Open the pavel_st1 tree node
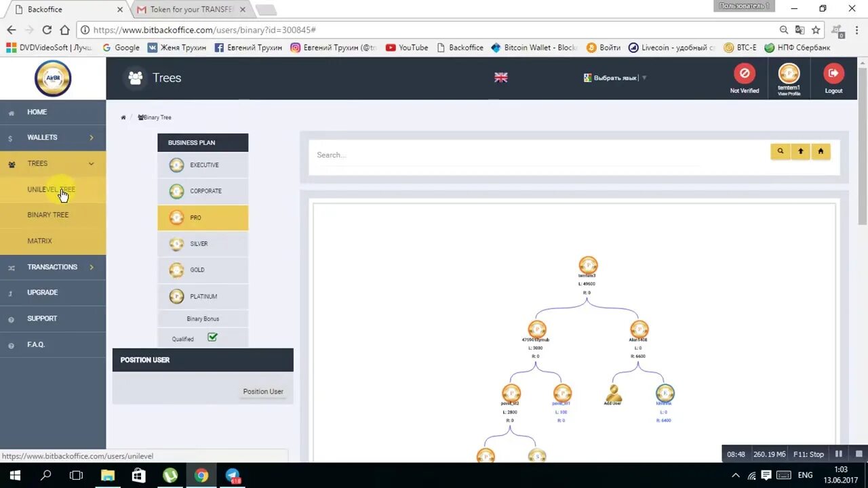 561,393
